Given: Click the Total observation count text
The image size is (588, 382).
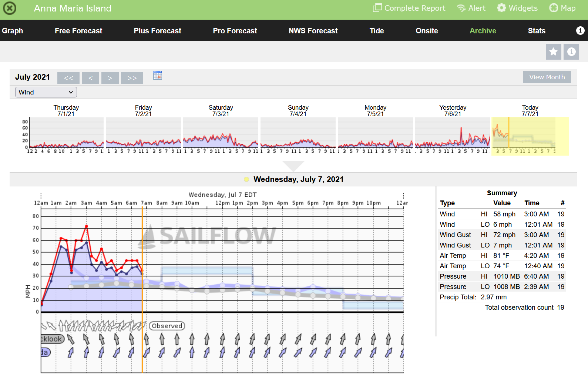Looking at the screenshot, I should (x=519, y=308).
